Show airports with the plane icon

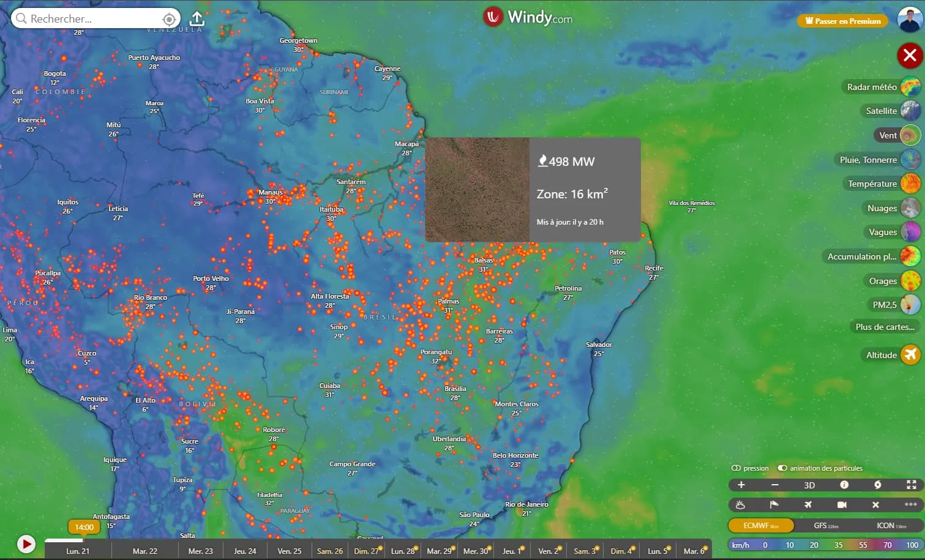[x=808, y=505]
